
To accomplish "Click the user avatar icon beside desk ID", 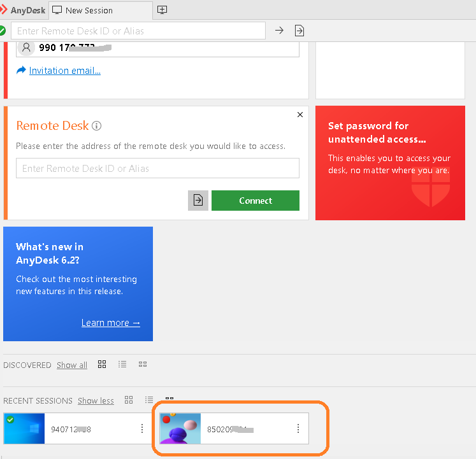I will (x=26, y=48).
